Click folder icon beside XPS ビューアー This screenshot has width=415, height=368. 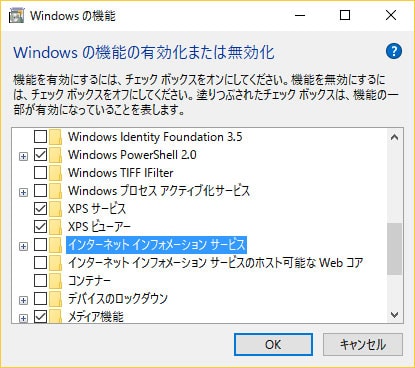pyautogui.click(x=55, y=227)
